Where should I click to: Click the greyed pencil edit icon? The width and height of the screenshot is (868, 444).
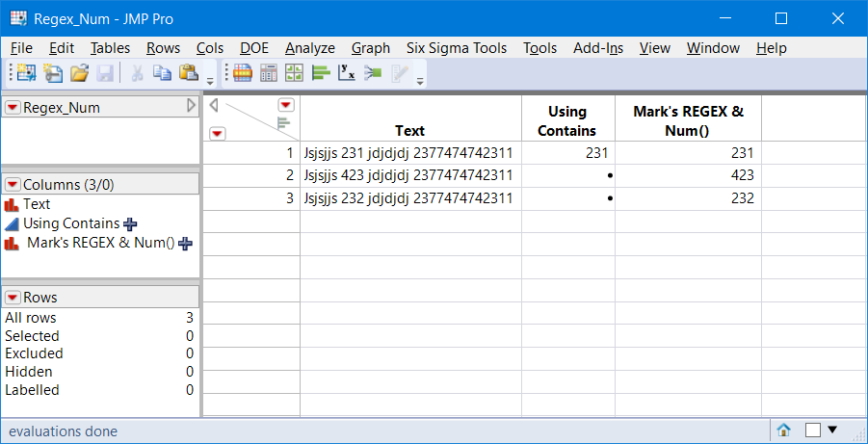399,73
